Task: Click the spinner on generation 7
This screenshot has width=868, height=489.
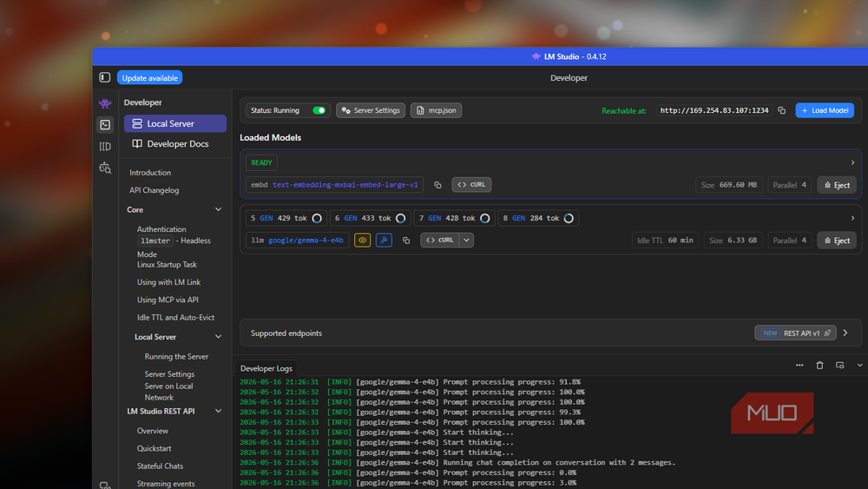Action: click(485, 218)
